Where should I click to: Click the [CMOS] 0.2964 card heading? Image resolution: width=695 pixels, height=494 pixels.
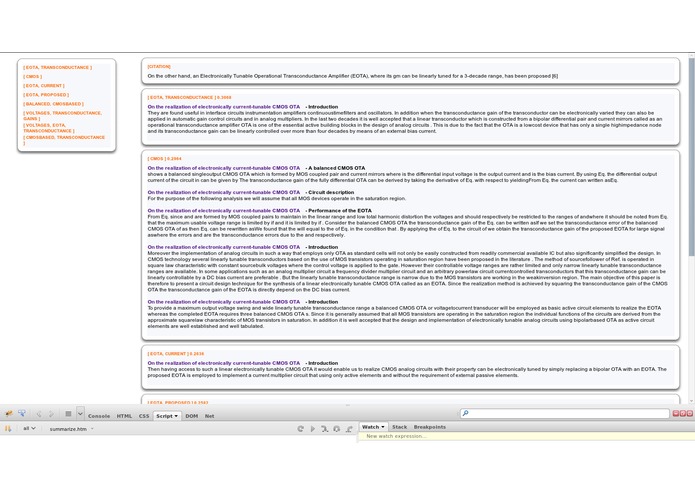[164, 159]
